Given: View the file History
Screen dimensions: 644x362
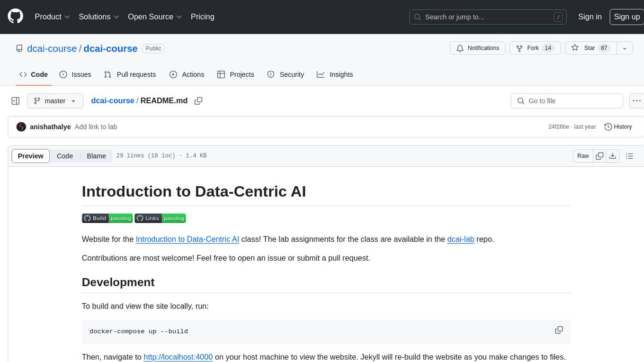Looking at the screenshot, I should point(618,127).
